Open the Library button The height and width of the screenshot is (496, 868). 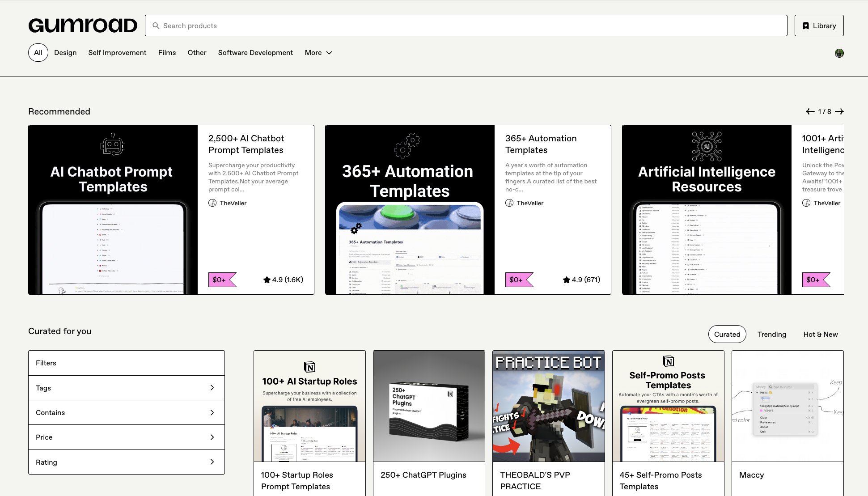(819, 25)
